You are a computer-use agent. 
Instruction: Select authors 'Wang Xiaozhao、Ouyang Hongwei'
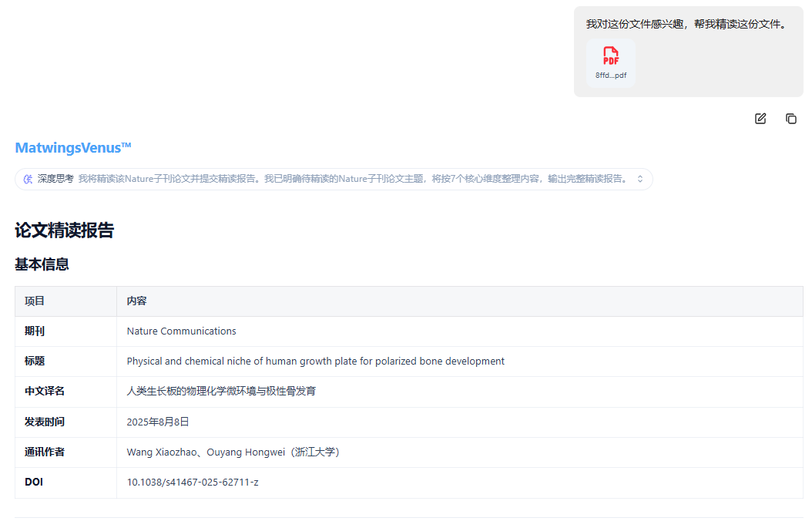(x=206, y=452)
